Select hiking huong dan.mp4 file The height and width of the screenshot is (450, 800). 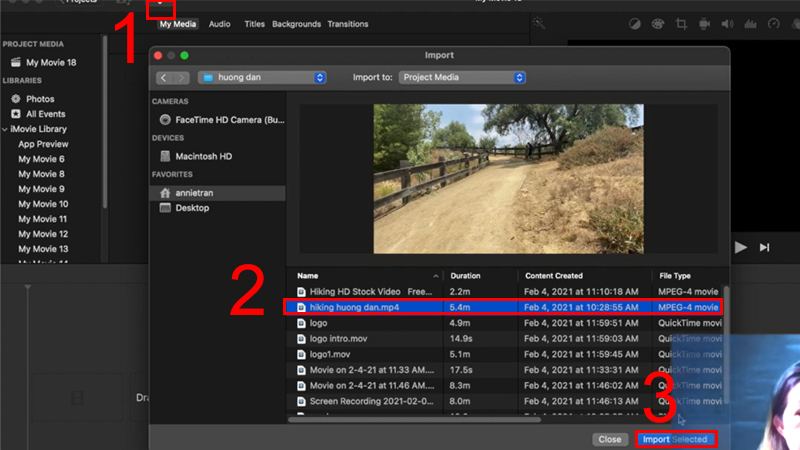pyautogui.click(x=503, y=307)
